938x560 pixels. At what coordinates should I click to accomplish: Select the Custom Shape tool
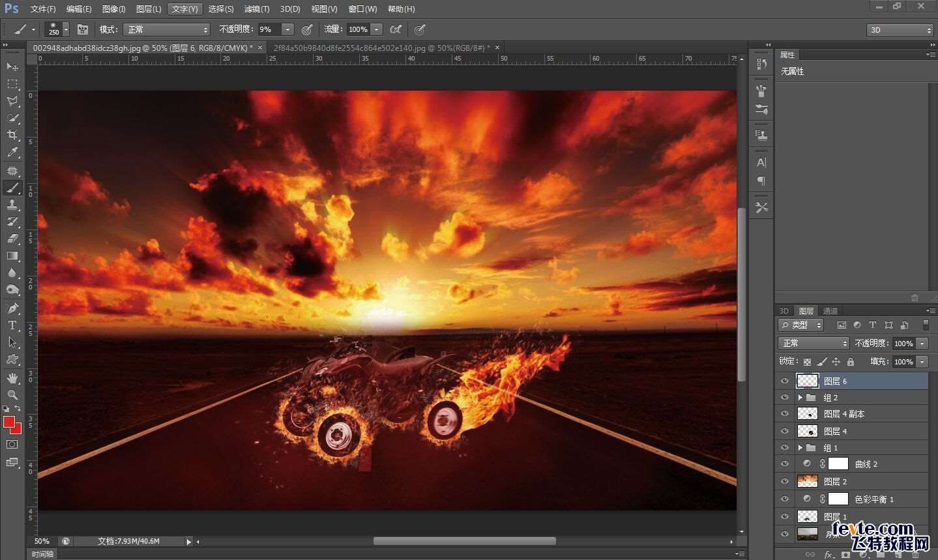coord(12,359)
